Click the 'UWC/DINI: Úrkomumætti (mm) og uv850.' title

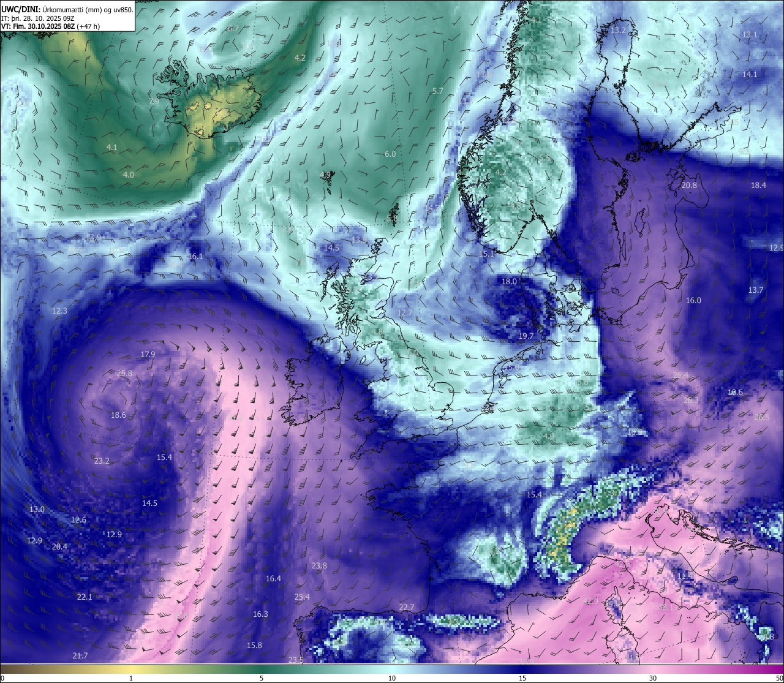click(x=67, y=9)
